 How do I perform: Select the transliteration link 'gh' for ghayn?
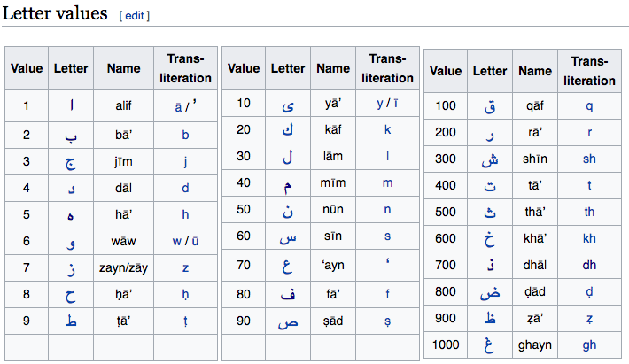[589, 345]
